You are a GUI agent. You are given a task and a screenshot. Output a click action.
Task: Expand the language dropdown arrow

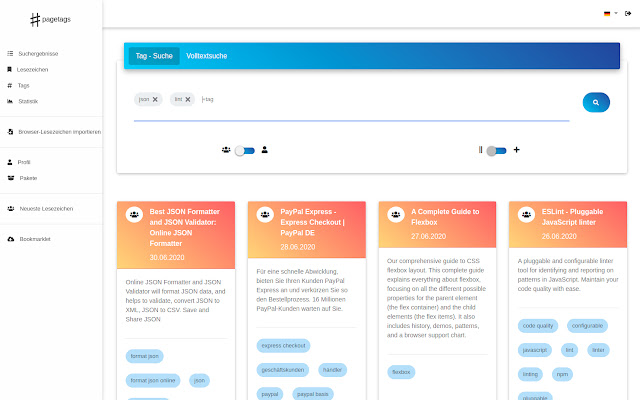616,13
